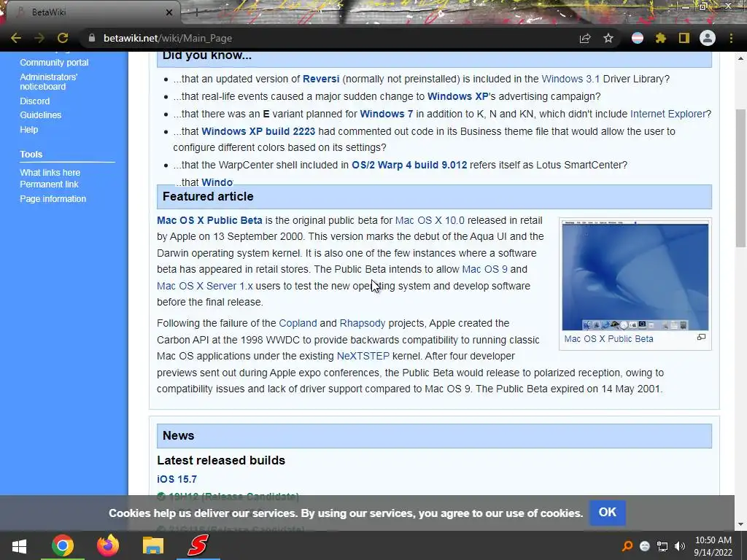Open the Windows 3.1 link
This screenshot has width=747, height=560.
(x=570, y=79)
